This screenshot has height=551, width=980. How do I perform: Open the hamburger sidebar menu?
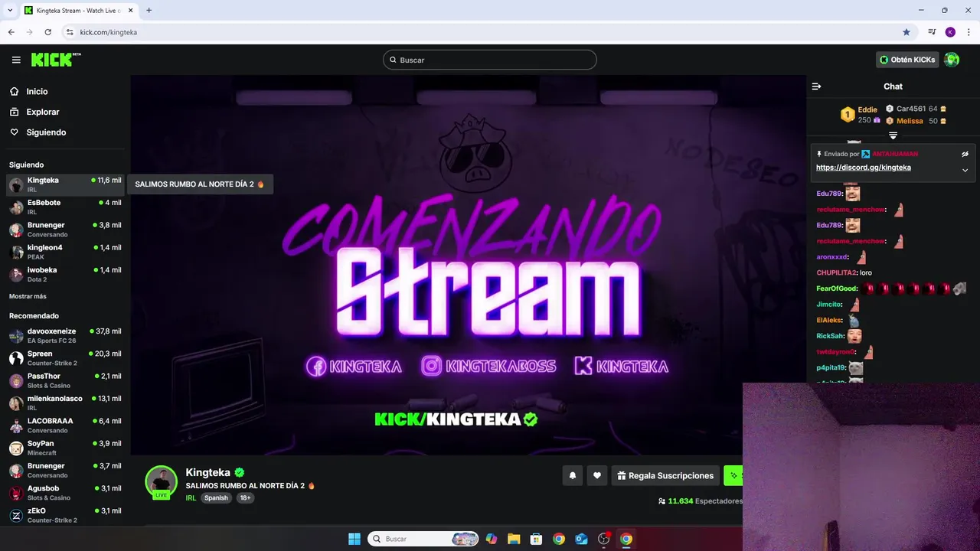(16, 60)
